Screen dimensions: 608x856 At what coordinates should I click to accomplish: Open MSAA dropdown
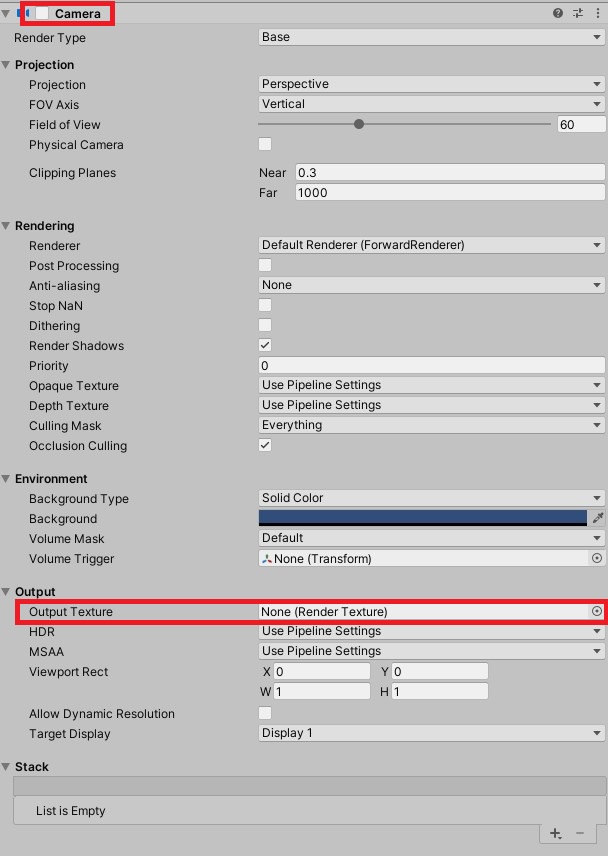431,651
